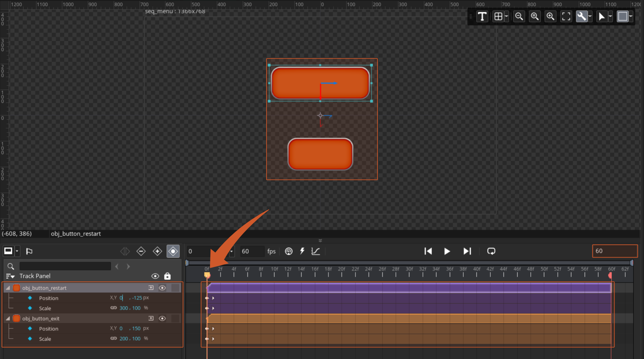This screenshot has width=644, height=359.
Task: Toggle lock for all tracks
Action: [x=167, y=276]
